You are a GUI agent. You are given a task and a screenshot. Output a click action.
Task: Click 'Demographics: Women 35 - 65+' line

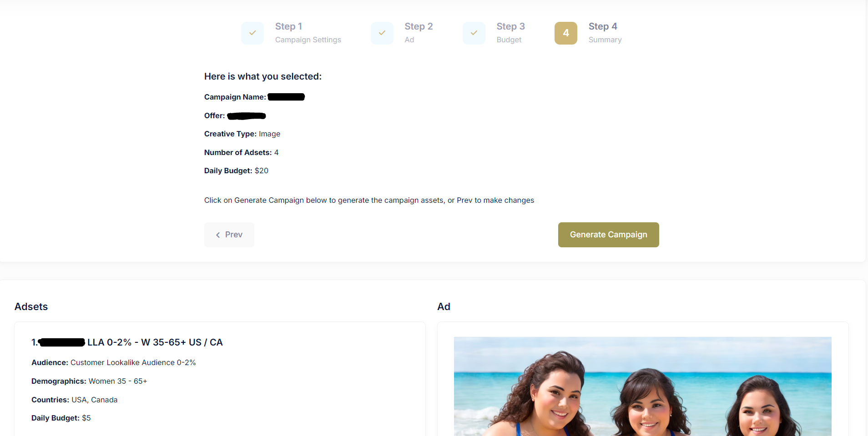point(89,381)
